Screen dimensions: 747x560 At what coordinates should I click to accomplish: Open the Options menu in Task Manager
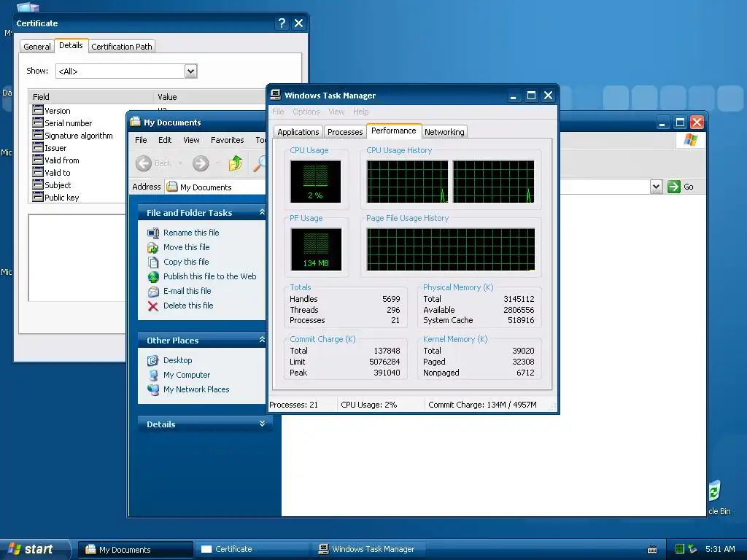pyautogui.click(x=306, y=112)
